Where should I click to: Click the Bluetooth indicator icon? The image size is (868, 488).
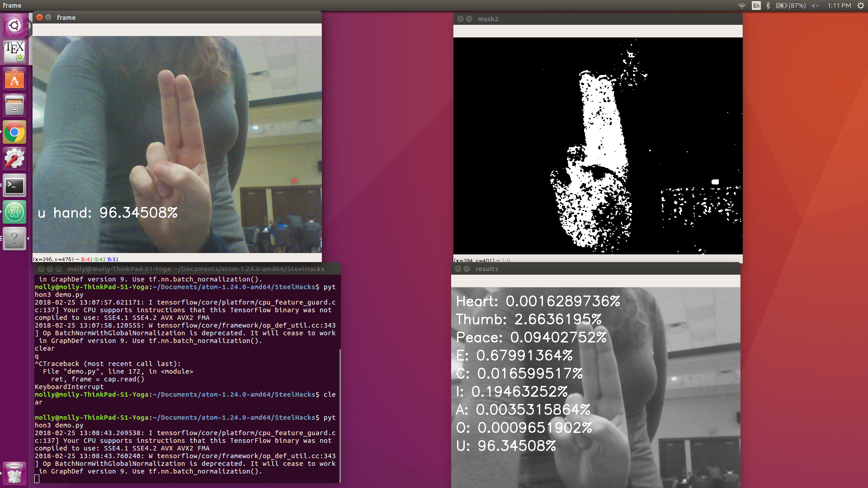tap(768, 5)
